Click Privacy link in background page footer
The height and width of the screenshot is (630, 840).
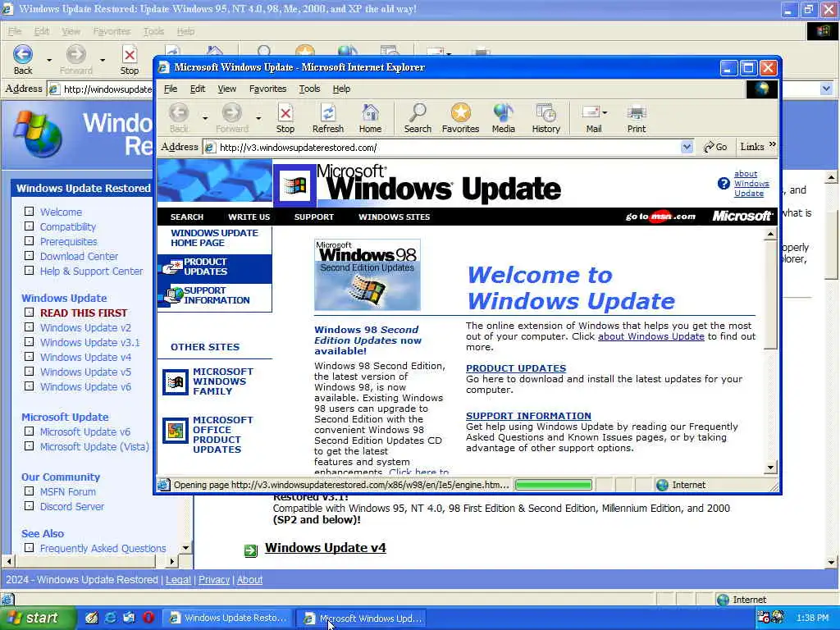click(214, 580)
